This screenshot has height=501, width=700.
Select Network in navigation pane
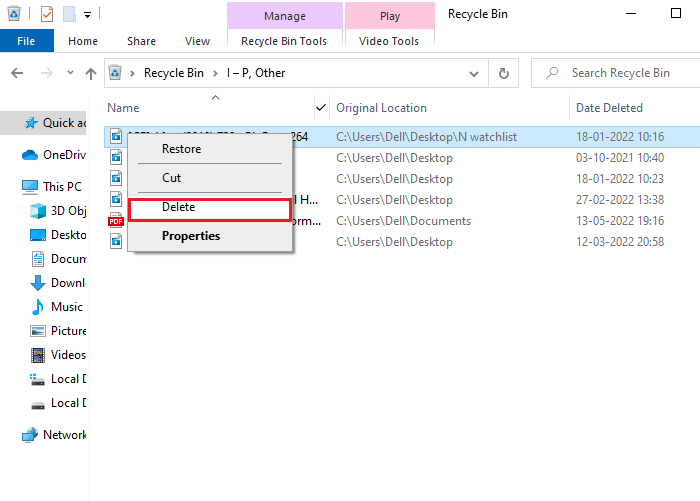[54, 435]
